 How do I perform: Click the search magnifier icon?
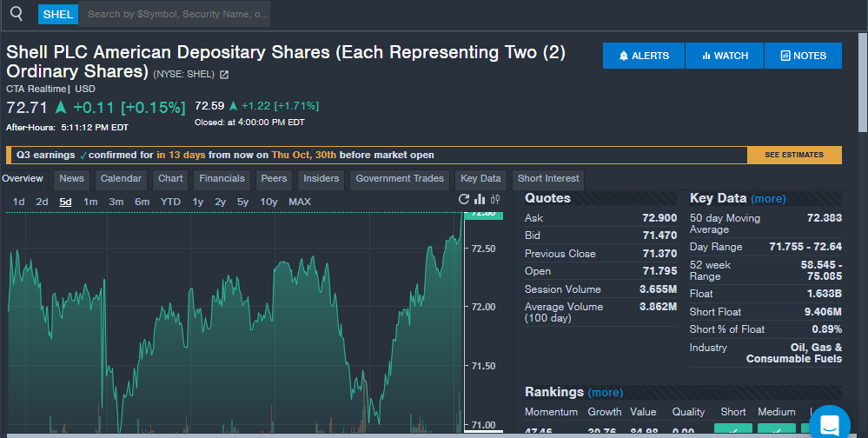(17, 14)
